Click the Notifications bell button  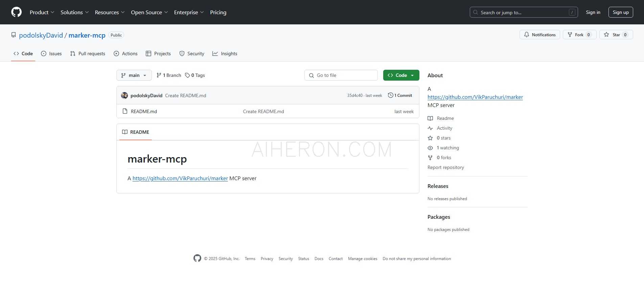tap(539, 35)
